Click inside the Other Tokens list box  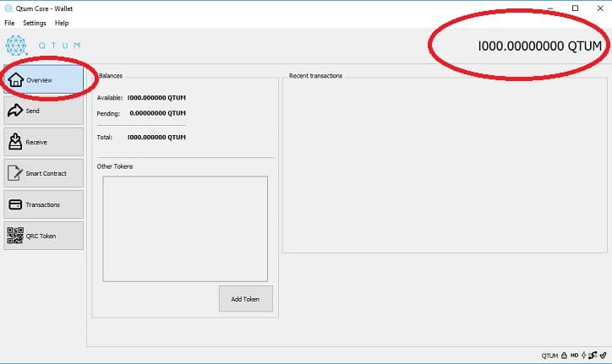point(185,229)
